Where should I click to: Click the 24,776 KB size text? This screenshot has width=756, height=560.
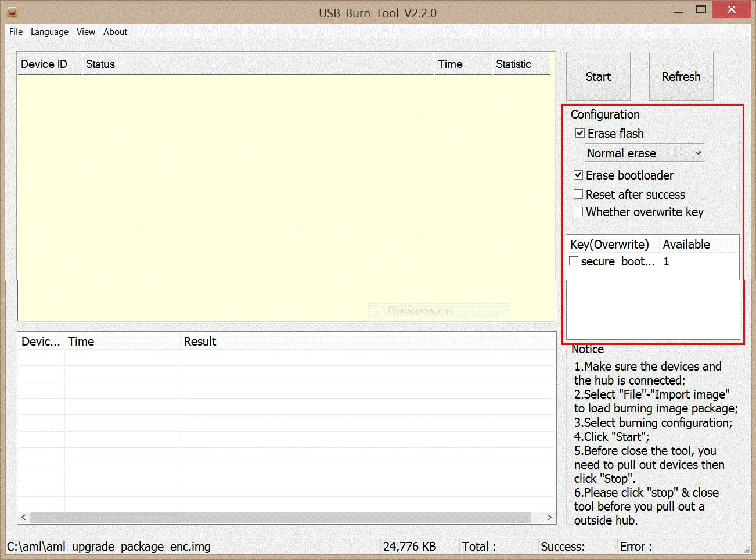(x=409, y=547)
